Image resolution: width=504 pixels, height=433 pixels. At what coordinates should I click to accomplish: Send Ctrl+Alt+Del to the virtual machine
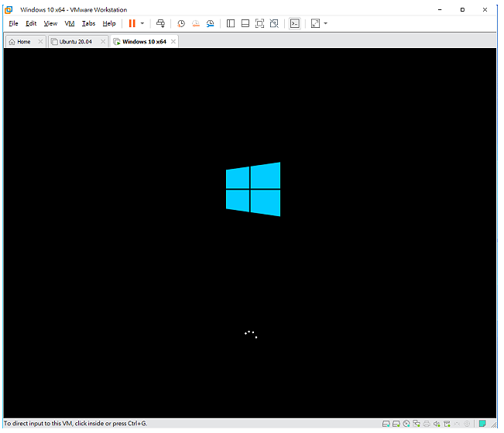(160, 23)
